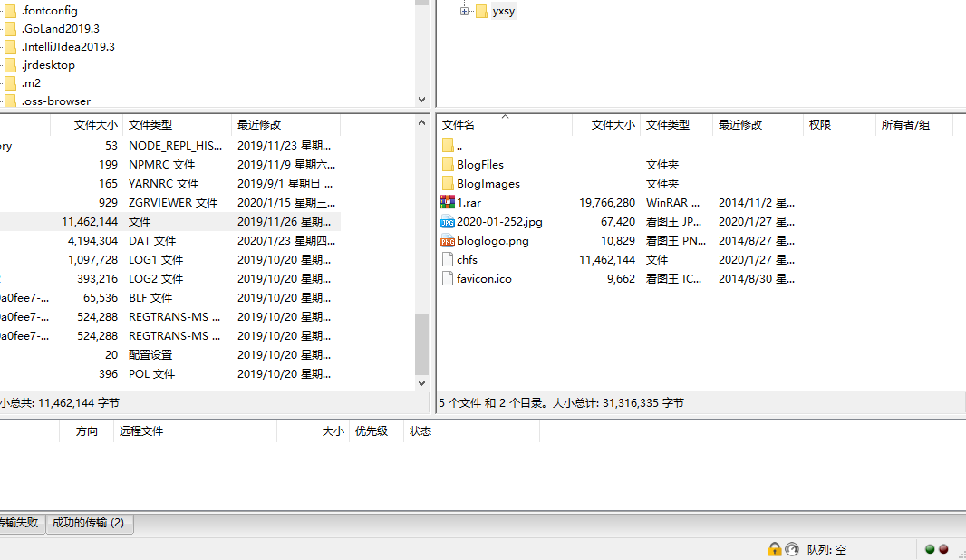
Task: Click down arrow of local tree scrollbar
Action: click(x=421, y=100)
